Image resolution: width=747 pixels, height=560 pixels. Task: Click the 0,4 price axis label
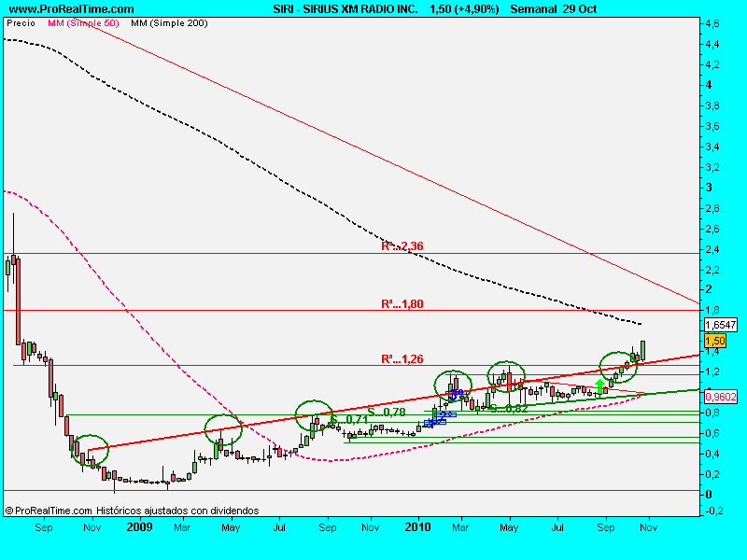coord(712,454)
